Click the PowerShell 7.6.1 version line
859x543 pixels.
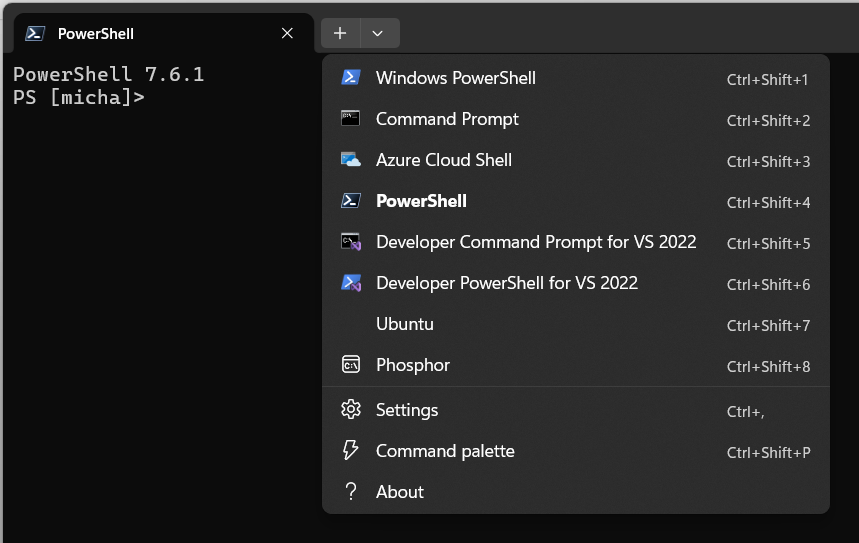point(108,74)
